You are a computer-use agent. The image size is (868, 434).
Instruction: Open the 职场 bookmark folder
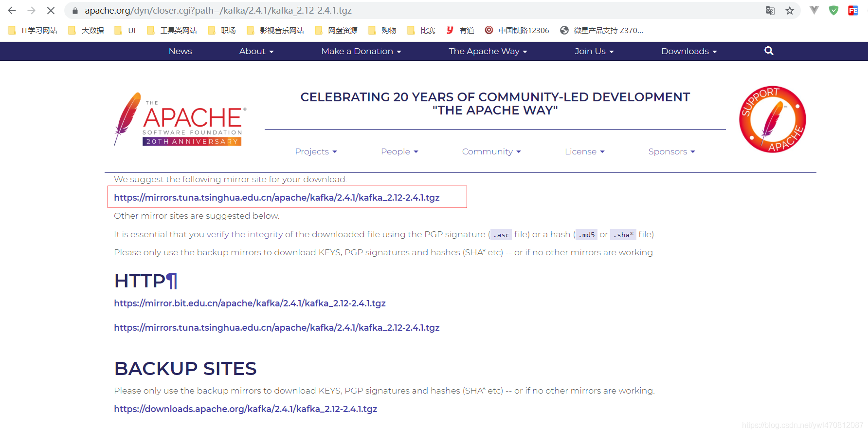tap(222, 30)
